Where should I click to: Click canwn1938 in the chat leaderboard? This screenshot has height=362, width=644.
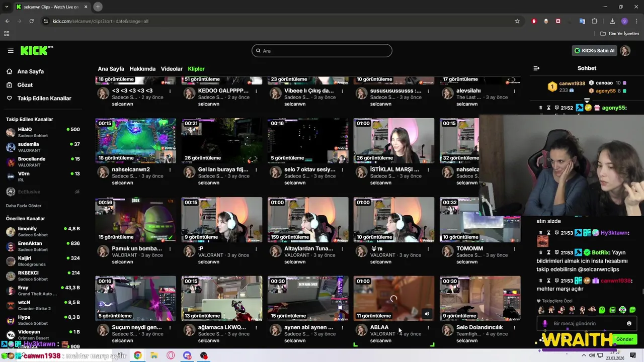(x=572, y=83)
